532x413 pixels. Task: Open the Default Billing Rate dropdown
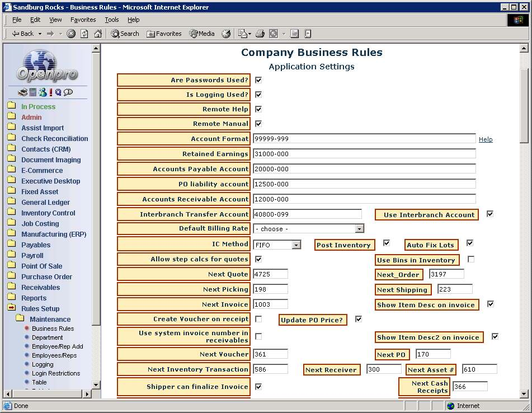point(359,229)
